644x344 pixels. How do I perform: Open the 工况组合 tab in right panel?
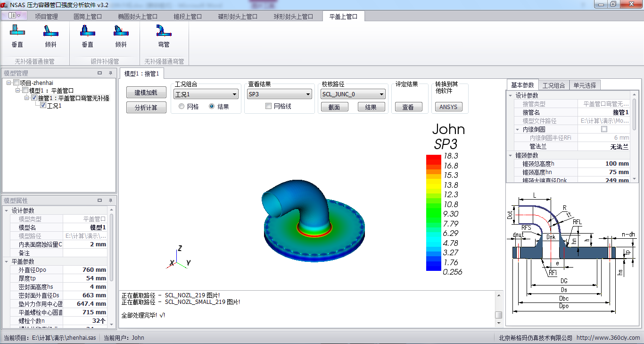coord(553,85)
